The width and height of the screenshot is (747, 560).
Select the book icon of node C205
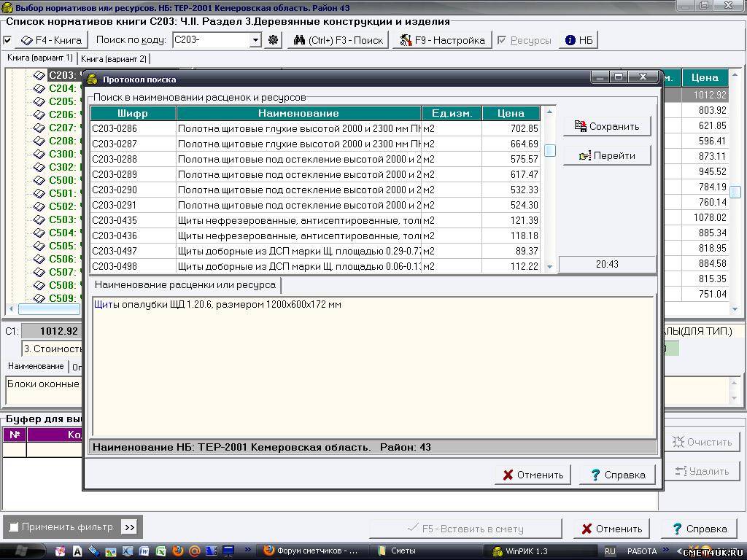click(39, 101)
